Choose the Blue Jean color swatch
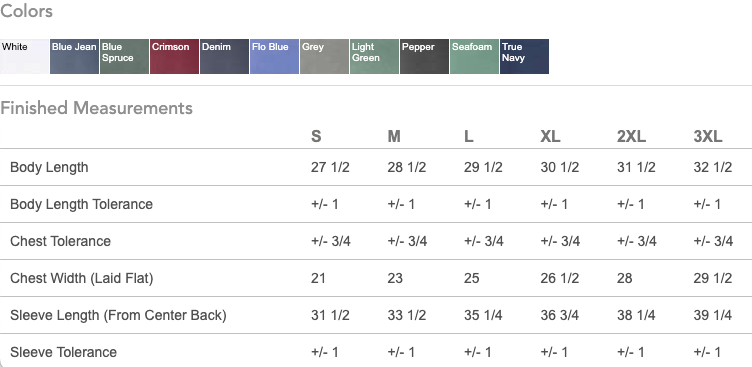This screenshot has width=752, height=367. click(74, 57)
